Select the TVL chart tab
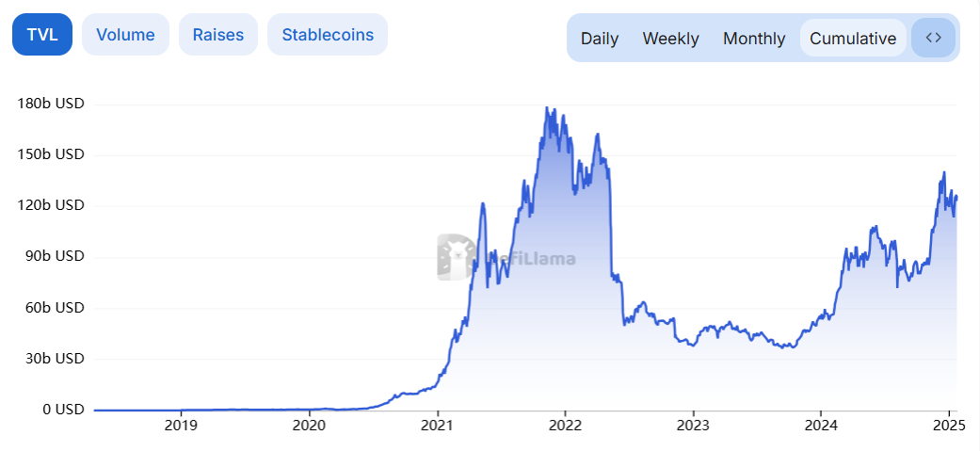The height and width of the screenshot is (451, 980). [x=42, y=35]
